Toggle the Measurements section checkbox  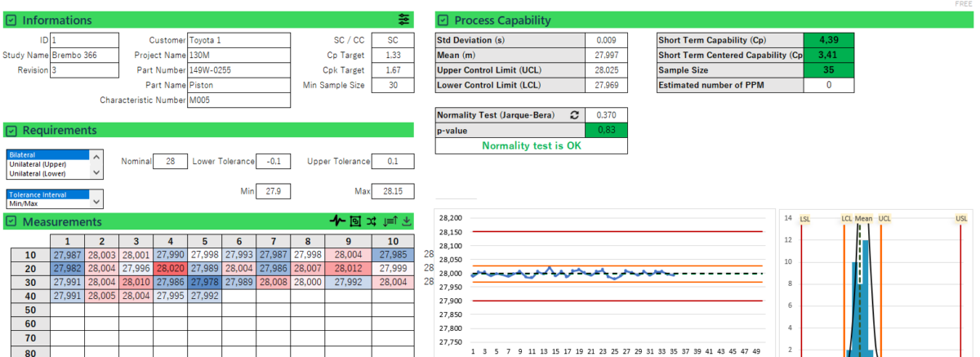pos(12,222)
